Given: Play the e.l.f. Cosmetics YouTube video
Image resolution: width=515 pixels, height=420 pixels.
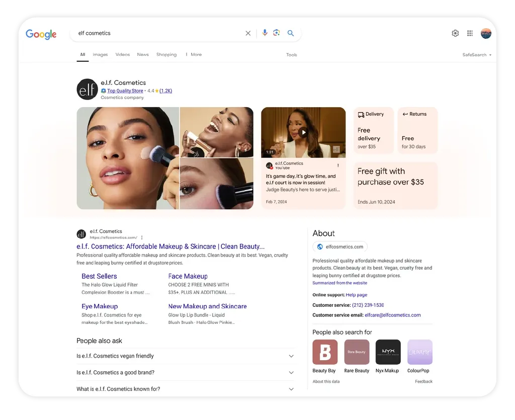Looking at the screenshot, I should [303, 132].
